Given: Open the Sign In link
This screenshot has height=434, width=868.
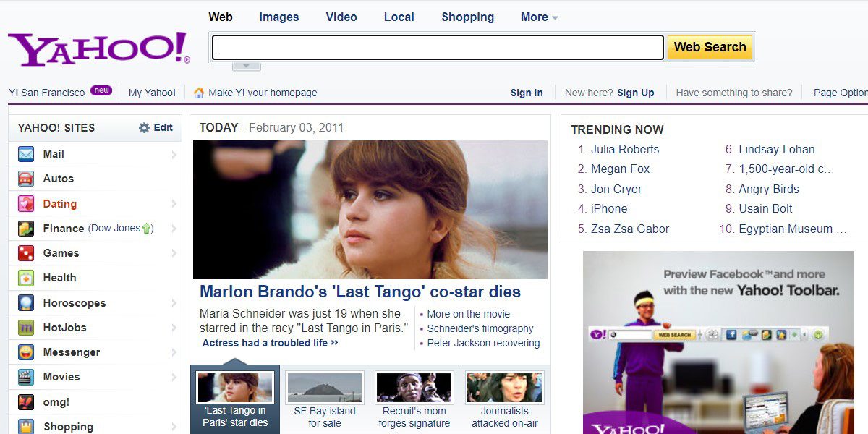Looking at the screenshot, I should (527, 93).
